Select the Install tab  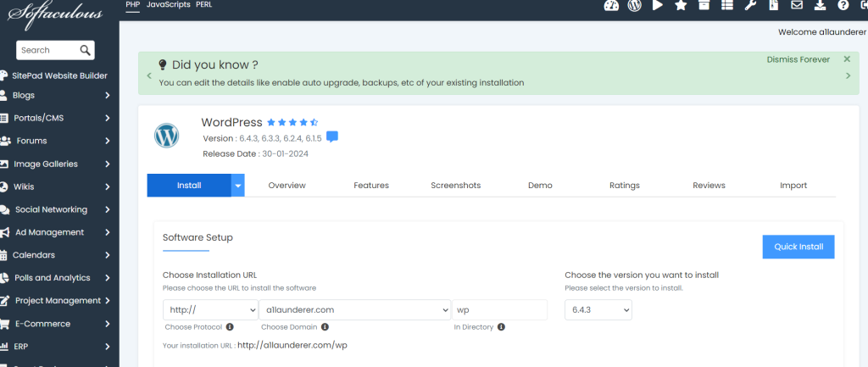[189, 186]
